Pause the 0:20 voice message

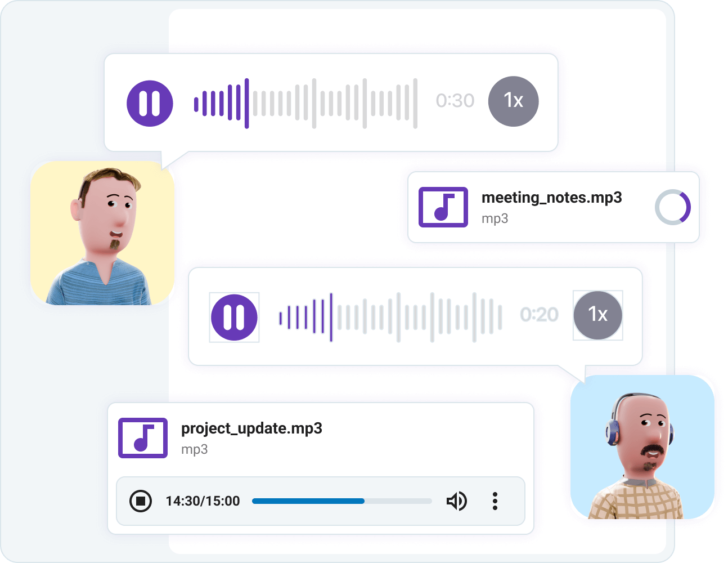click(x=234, y=317)
